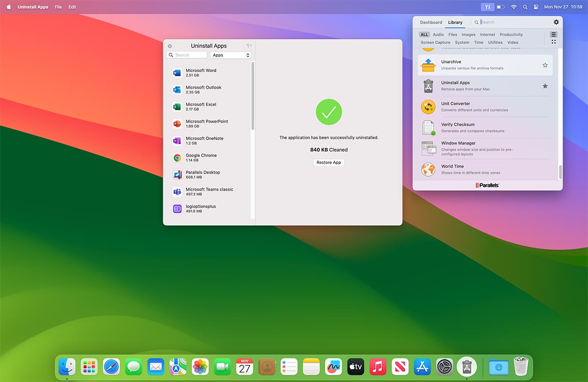Click the Parallels logo at panel bottom
The width and height of the screenshot is (588, 382).
(x=487, y=185)
